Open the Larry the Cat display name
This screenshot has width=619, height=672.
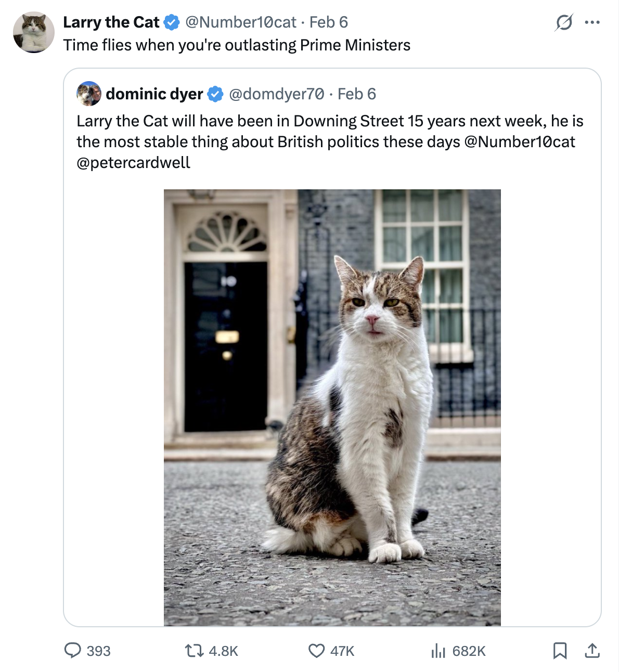(111, 22)
